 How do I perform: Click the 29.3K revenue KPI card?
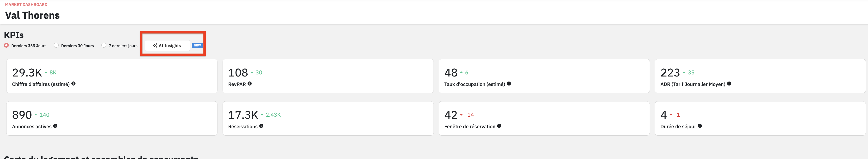112,76
